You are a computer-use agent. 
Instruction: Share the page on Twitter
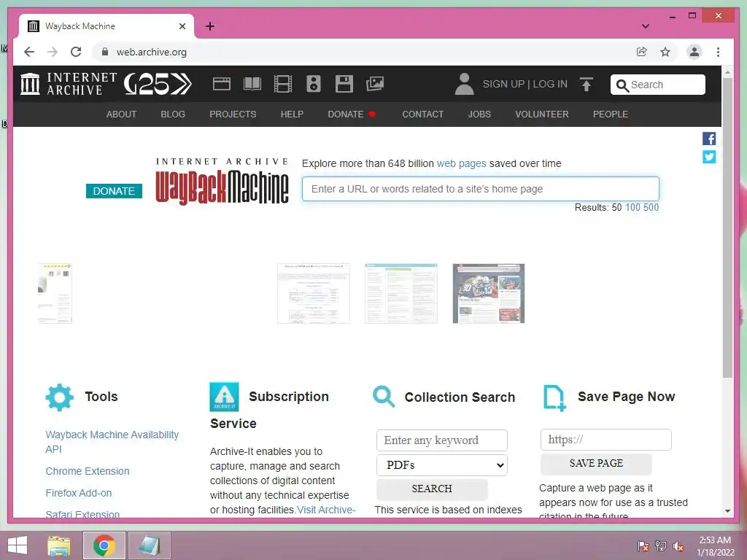click(x=709, y=157)
